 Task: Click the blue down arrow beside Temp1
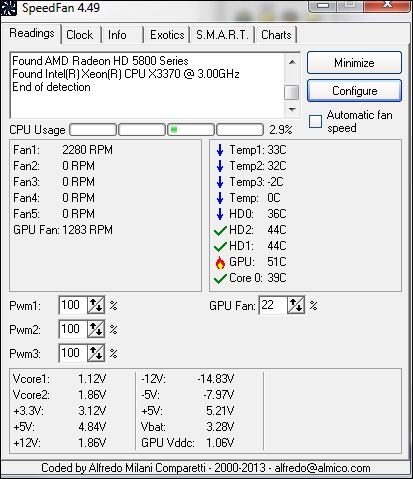point(220,150)
